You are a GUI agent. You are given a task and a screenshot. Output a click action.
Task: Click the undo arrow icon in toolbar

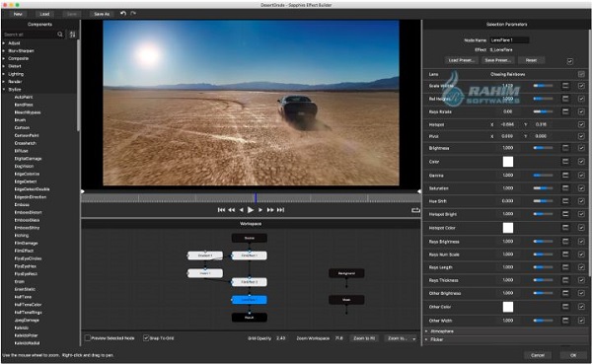pyautogui.click(x=123, y=14)
